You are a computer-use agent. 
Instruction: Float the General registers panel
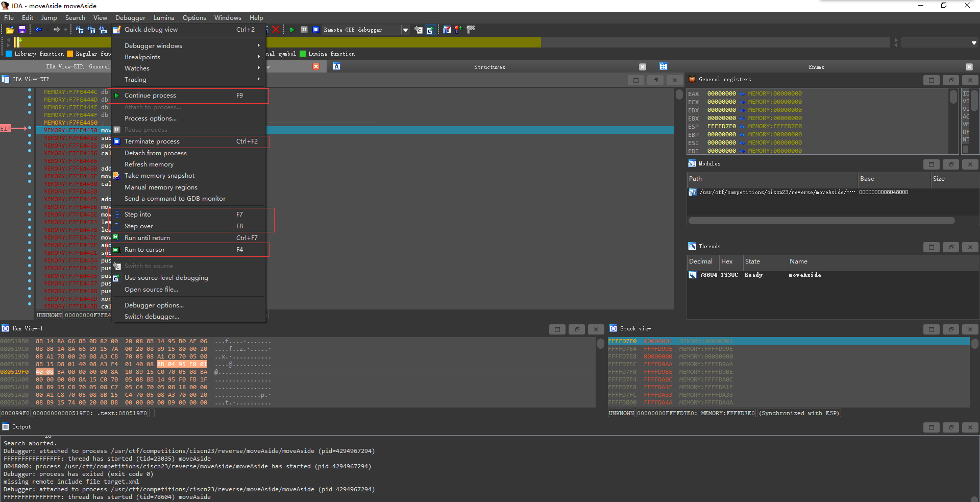click(x=951, y=80)
